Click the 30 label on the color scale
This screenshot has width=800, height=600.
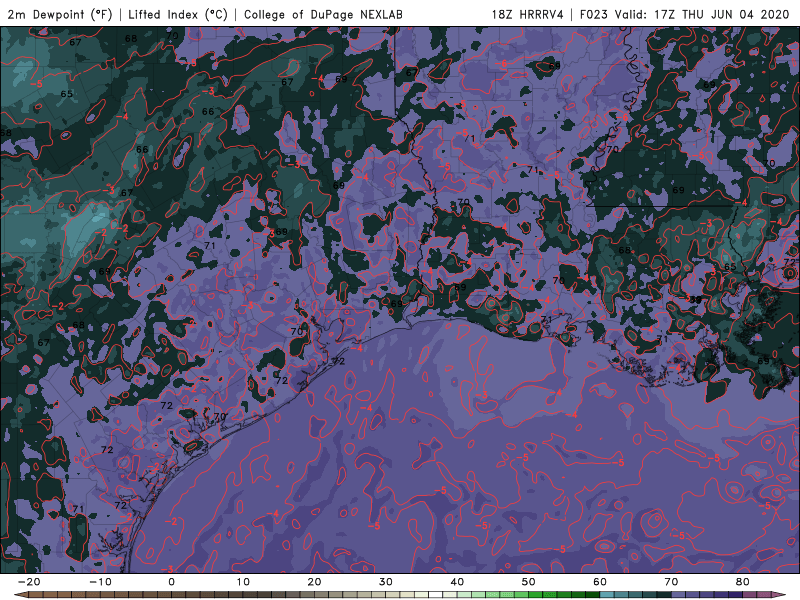point(386,582)
